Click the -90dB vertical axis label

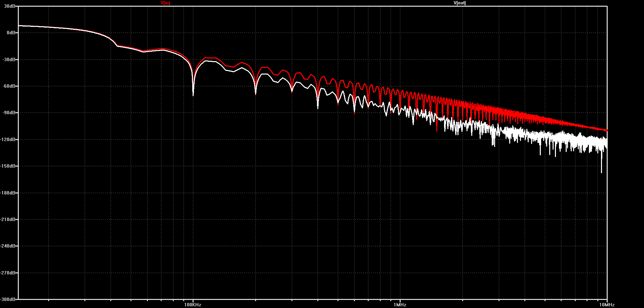point(9,113)
